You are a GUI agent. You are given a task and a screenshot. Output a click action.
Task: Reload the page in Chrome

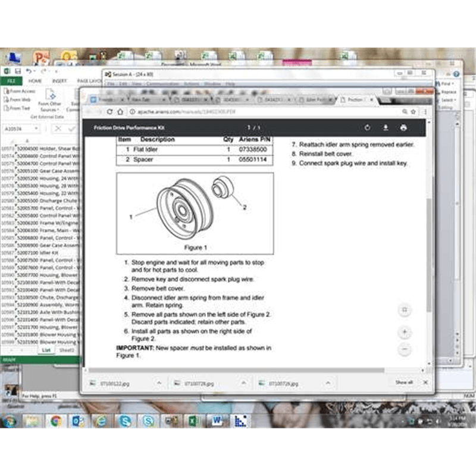(x=109, y=112)
